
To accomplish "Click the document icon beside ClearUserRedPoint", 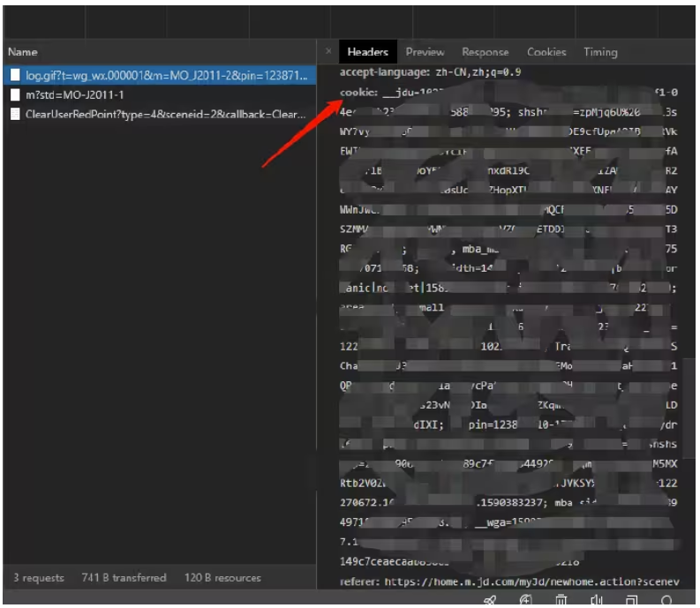I will tap(15, 114).
